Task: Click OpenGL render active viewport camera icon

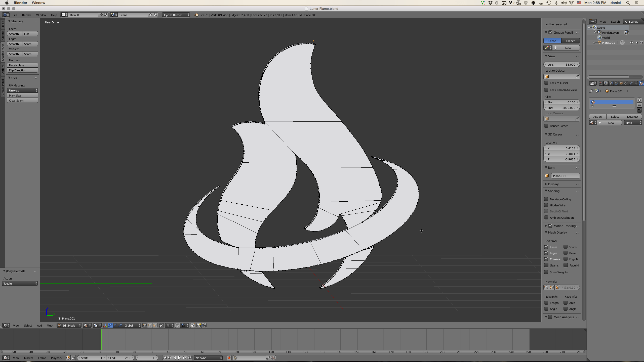Action: [x=199, y=325]
